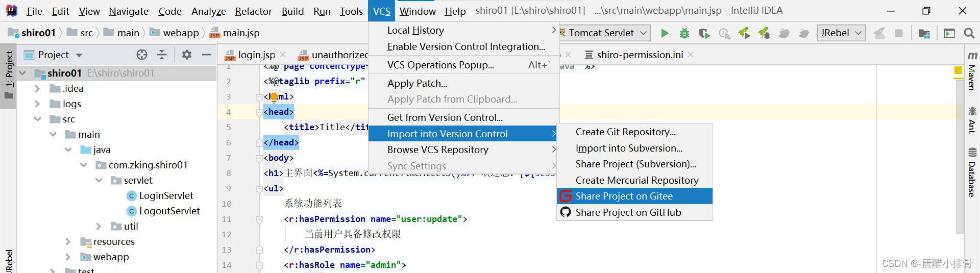Collapse the src folder
The image size is (980, 273).
click(37, 119)
